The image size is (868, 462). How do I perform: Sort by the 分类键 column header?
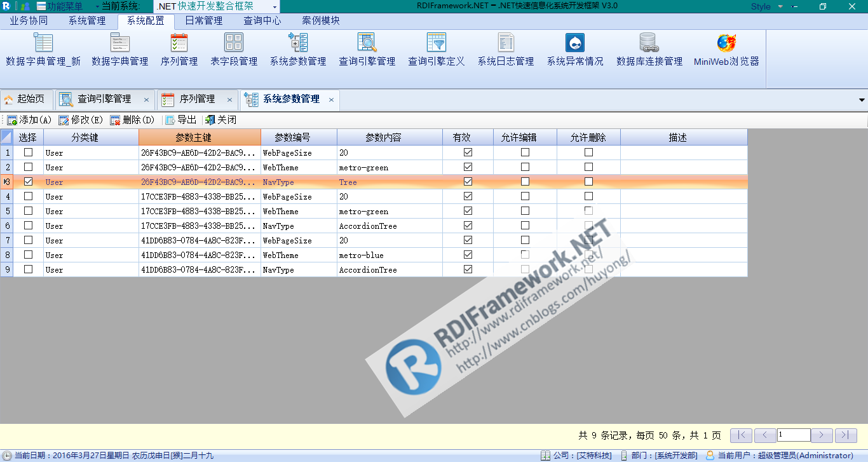(x=92, y=137)
